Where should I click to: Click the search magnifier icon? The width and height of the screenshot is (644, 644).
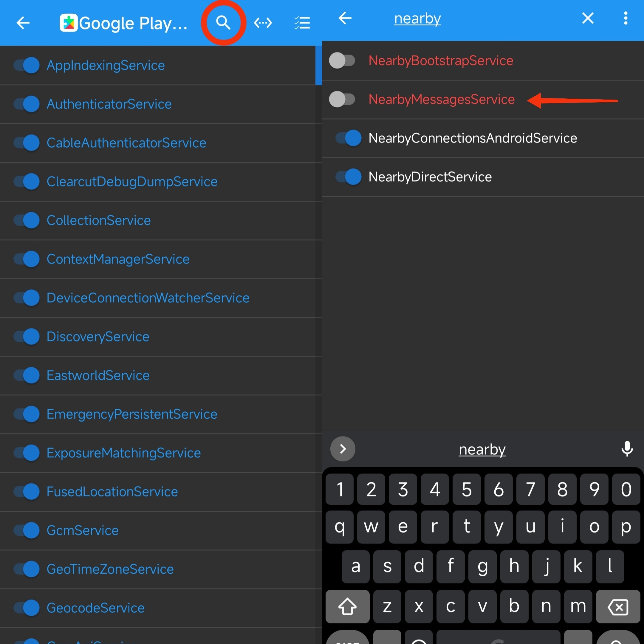[x=223, y=23]
